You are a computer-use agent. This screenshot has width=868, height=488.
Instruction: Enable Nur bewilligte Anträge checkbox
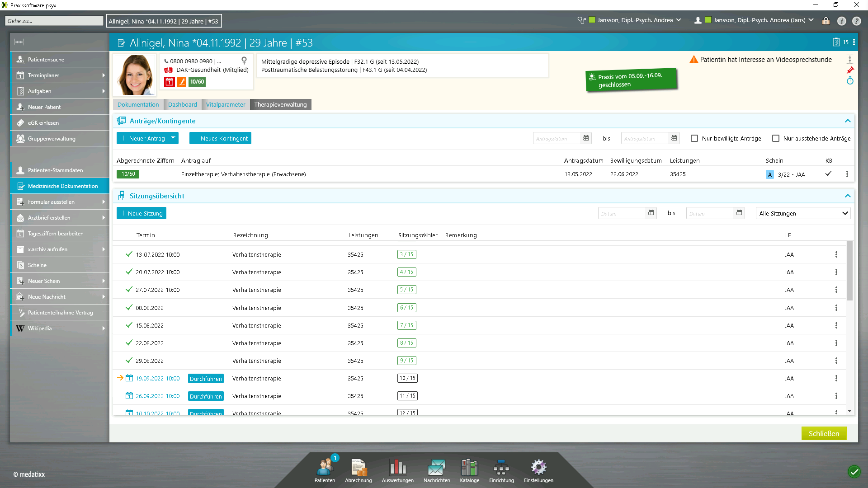(x=694, y=138)
